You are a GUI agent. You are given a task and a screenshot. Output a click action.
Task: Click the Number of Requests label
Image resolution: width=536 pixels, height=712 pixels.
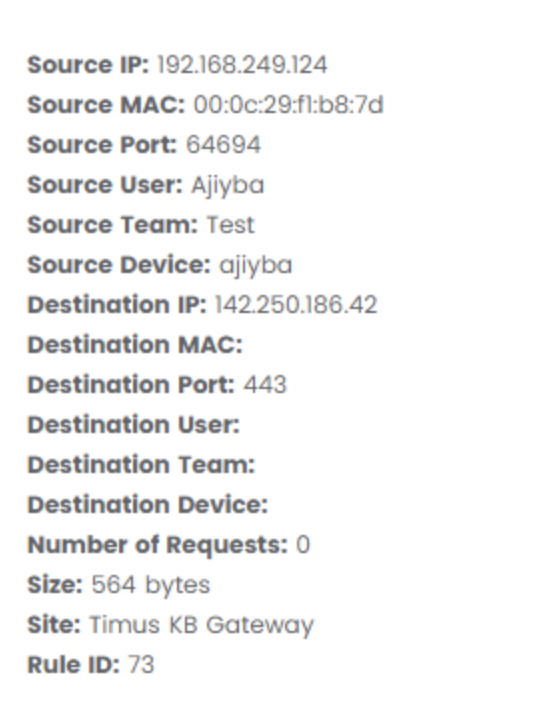158,545
